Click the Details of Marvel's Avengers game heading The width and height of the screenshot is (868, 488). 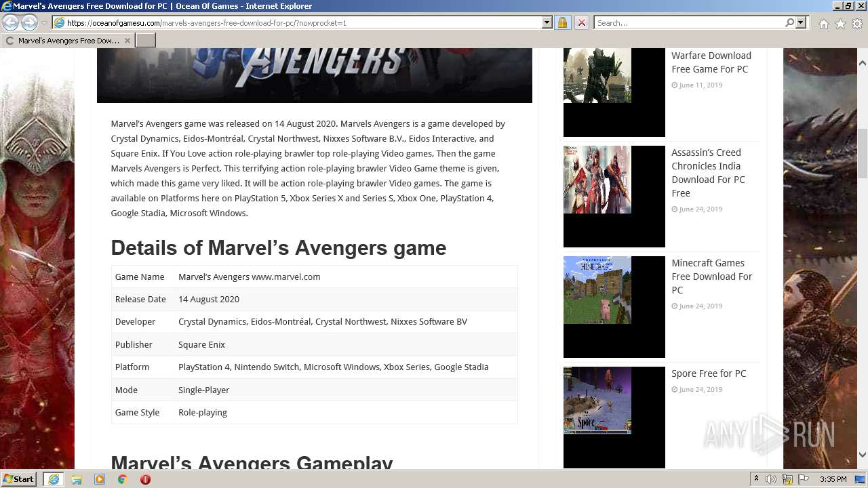point(279,248)
